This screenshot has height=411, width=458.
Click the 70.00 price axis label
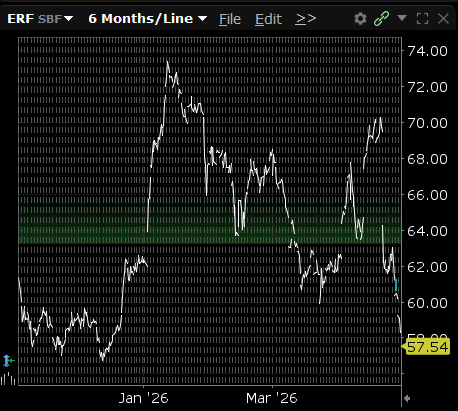[427, 123]
